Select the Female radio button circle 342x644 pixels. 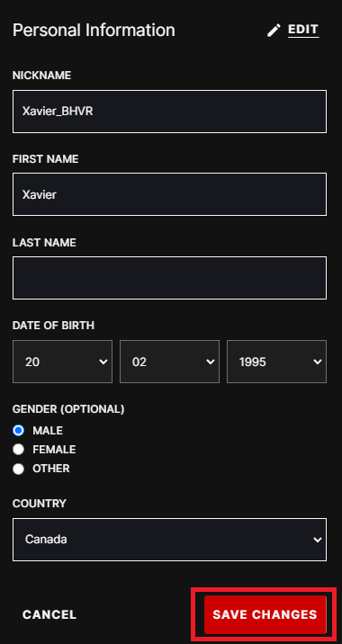(x=19, y=450)
